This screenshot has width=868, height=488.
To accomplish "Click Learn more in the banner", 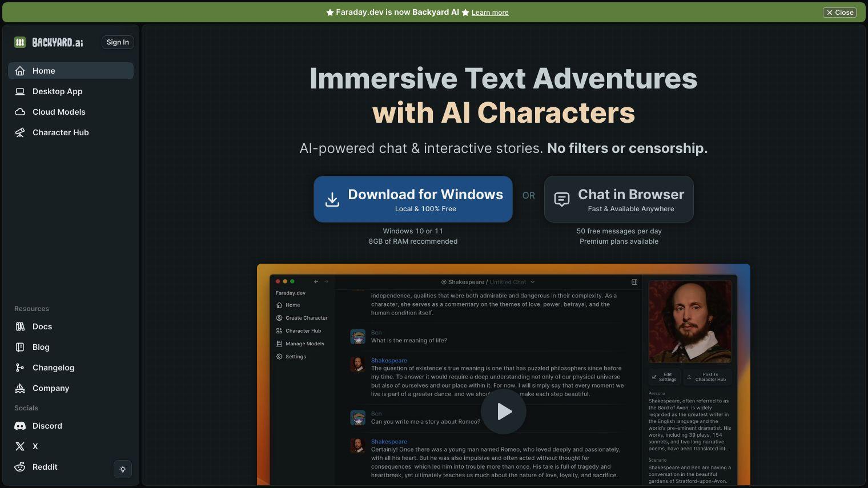I will 490,13.
